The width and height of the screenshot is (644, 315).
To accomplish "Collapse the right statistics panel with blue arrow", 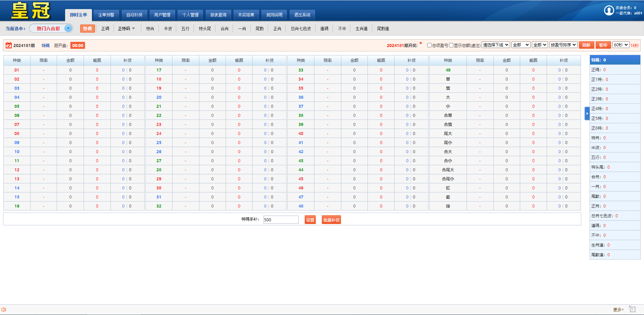I will click(587, 114).
